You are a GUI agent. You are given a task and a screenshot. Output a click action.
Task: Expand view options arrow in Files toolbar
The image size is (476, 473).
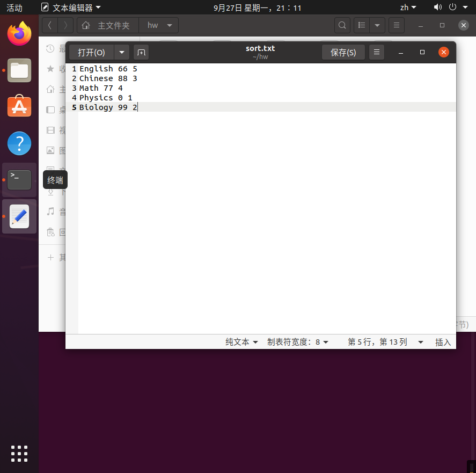pyautogui.click(x=377, y=25)
